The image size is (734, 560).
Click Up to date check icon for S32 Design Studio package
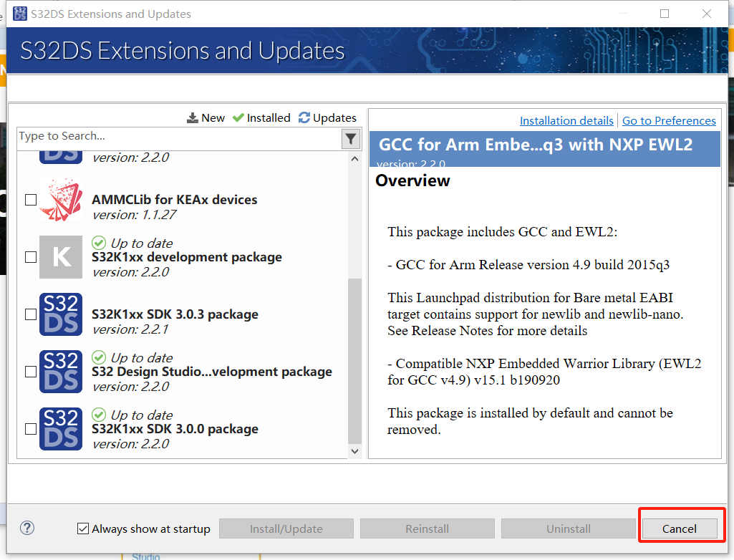(99, 357)
